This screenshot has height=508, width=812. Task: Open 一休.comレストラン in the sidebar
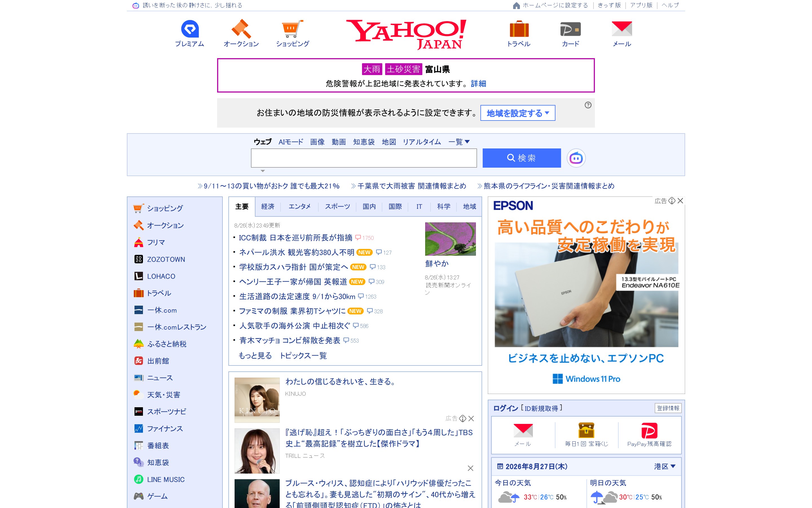coord(170,327)
